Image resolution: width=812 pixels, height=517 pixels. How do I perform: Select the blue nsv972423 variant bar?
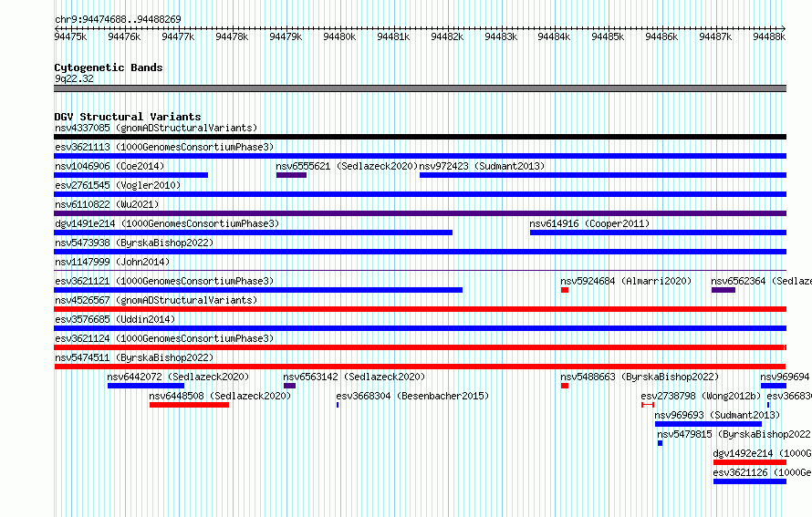tap(603, 175)
